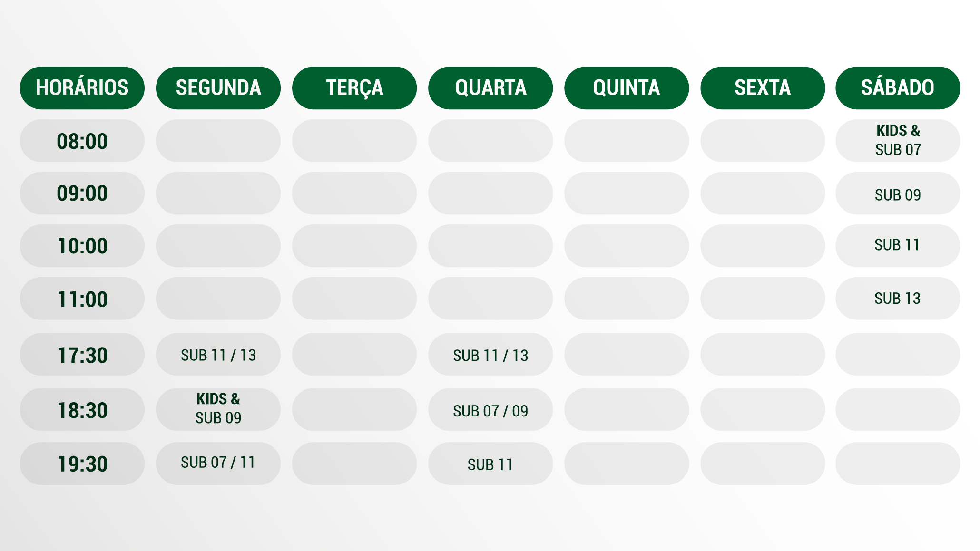The image size is (980, 551).
Task: Select the 10:00 time label
Action: [82, 246]
